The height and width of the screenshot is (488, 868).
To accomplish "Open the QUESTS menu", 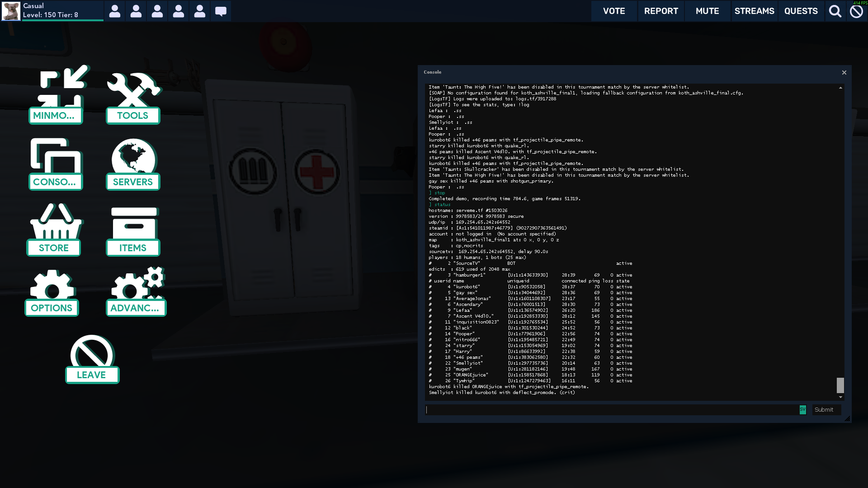I will tap(801, 11).
